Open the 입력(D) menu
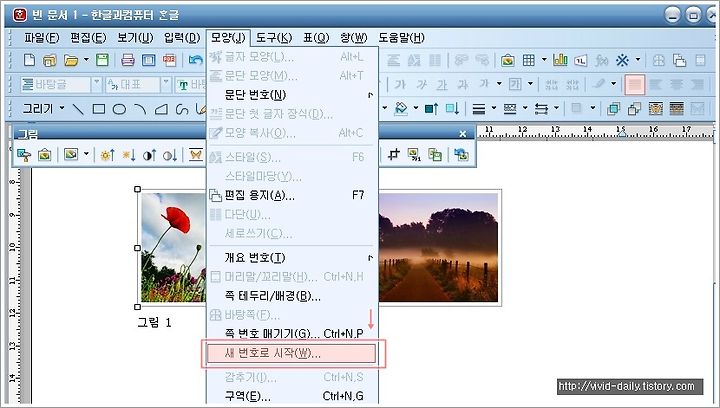This screenshot has width=720, height=408. pos(182,38)
